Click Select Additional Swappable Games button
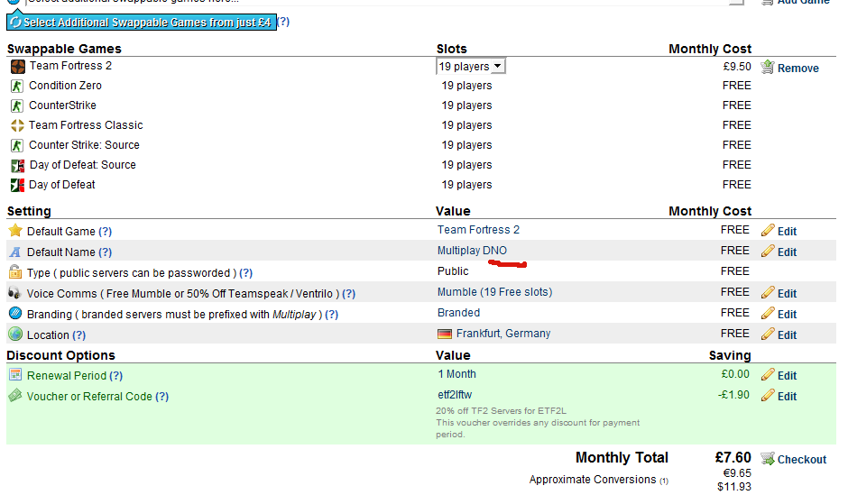 (142, 23)
